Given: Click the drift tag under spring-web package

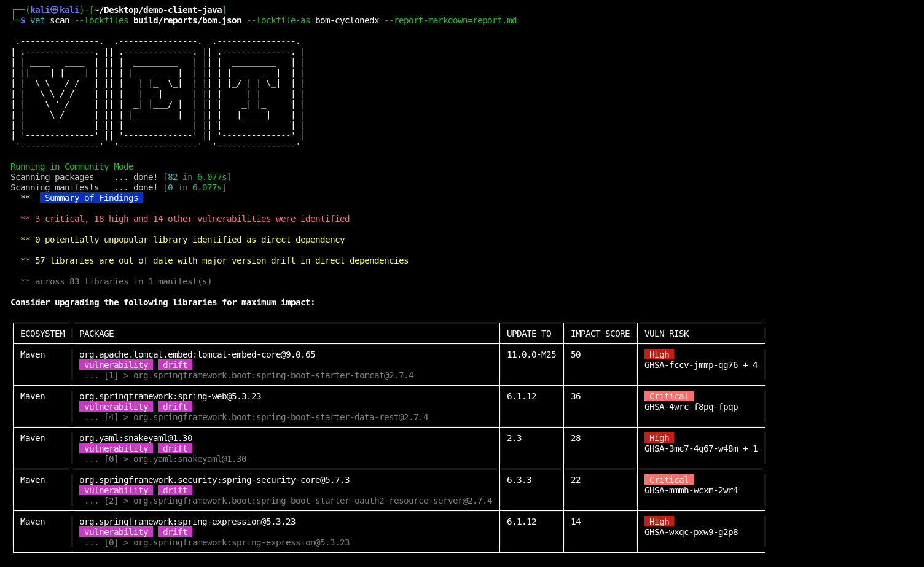Looking at the screenshot, I should (174, 407).
